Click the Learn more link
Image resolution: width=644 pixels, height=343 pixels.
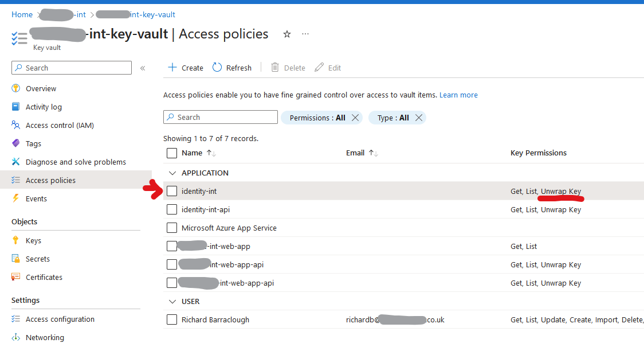[458, 95]
